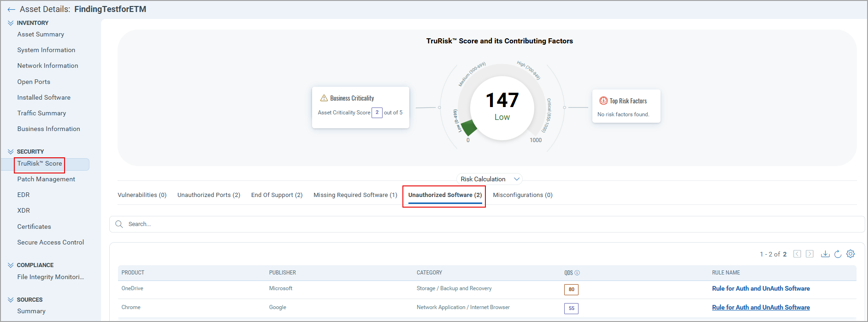Viewport: 868px width, 322px height.
Task: Select the Chrome product cell
Action: pos(131,307)
